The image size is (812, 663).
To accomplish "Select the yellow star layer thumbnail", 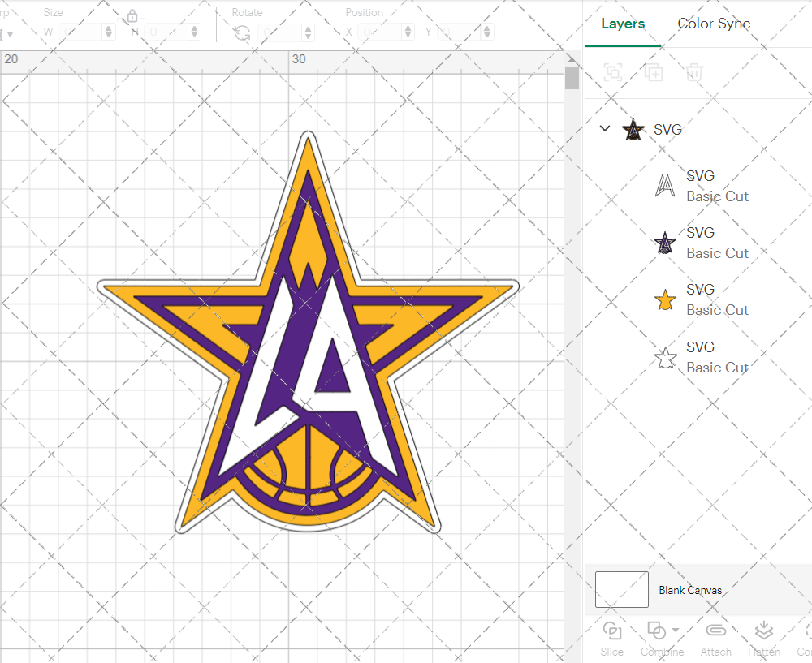I will [665, 299].
